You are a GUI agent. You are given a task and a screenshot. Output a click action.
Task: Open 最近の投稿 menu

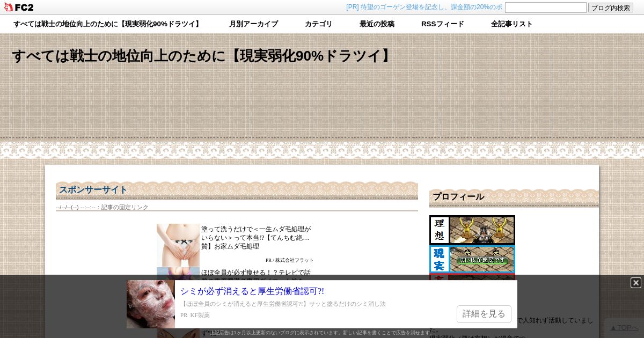pyautogui.click(x=377, y=24)
